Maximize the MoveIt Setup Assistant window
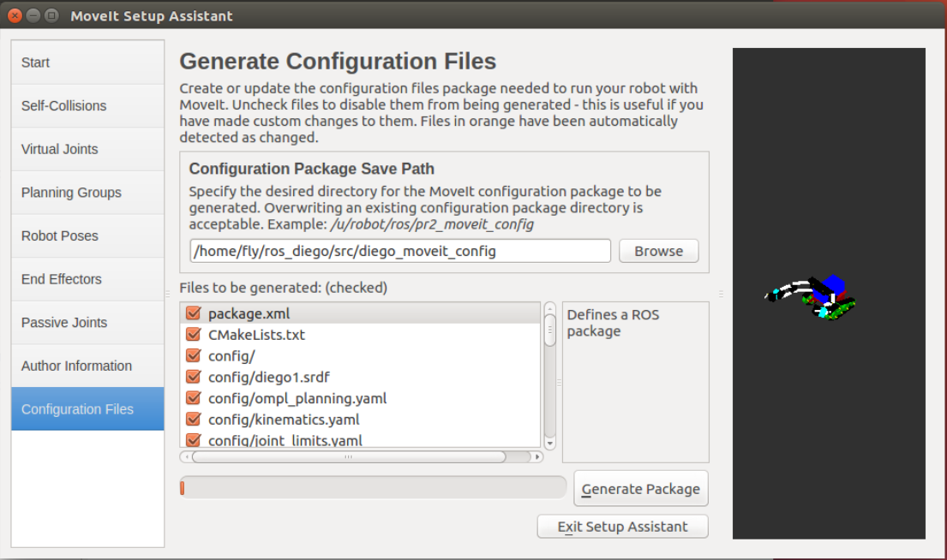Image resolution: width=947 pixels, height=560 pixels. click(52, 15)
